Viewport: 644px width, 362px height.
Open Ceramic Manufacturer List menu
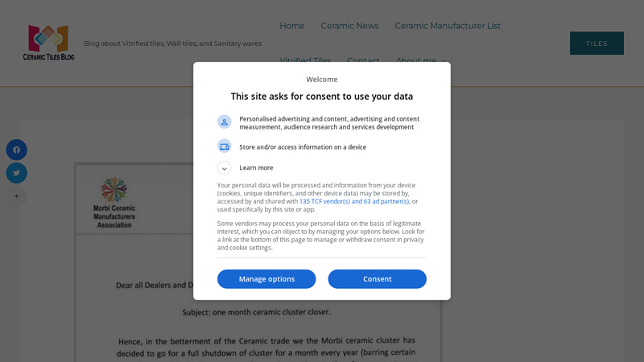tap(448, 26)
